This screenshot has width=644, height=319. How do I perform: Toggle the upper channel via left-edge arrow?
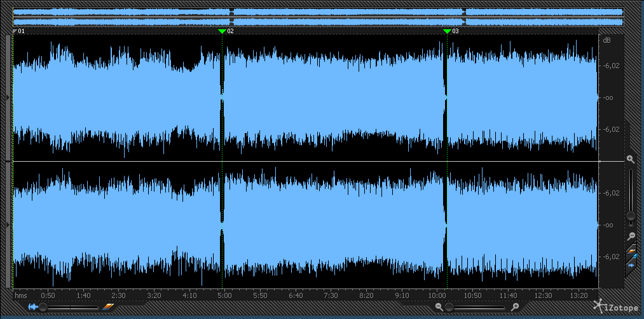[x=8, y=97]
